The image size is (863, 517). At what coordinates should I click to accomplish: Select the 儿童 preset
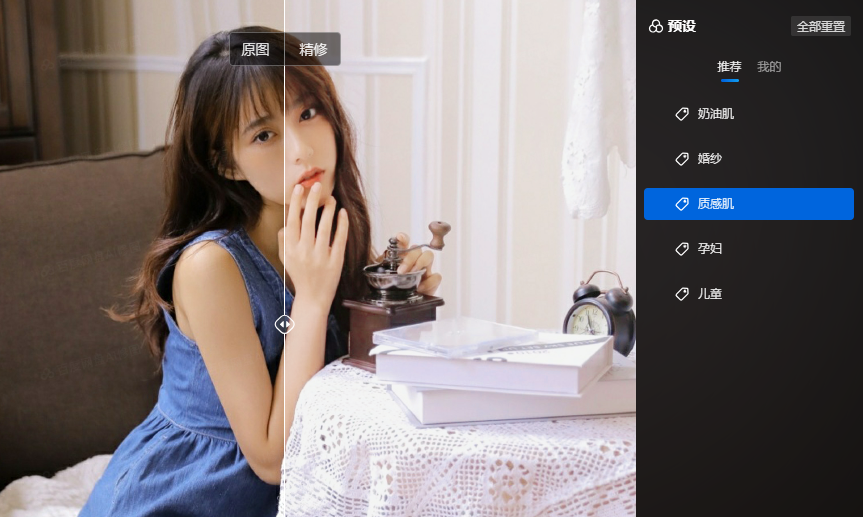coord(749,294)
